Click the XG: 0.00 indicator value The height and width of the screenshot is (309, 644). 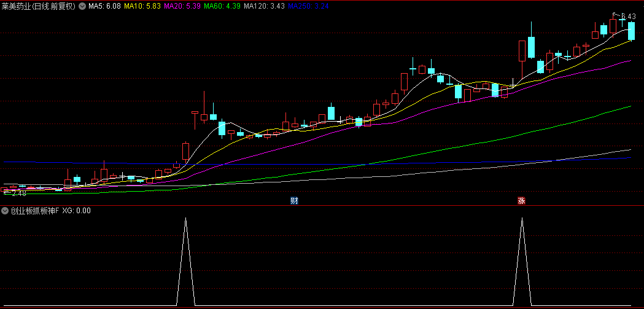click(77, 210)
